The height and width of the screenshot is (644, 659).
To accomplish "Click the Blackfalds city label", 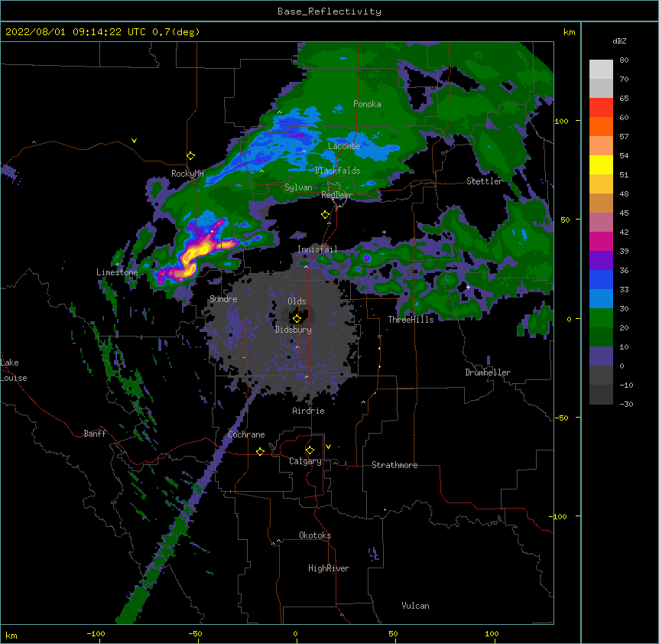I will 337,171.
